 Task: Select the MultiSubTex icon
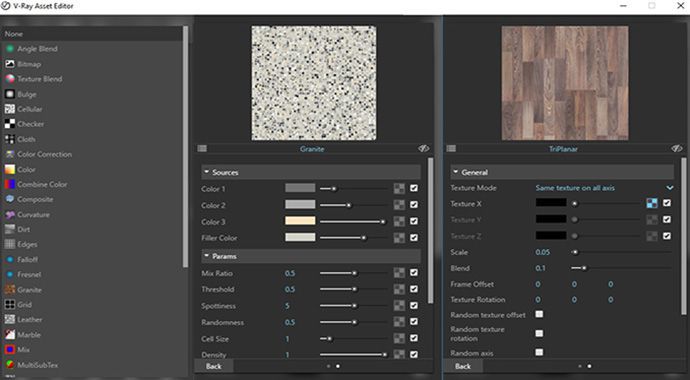(10, 365)
